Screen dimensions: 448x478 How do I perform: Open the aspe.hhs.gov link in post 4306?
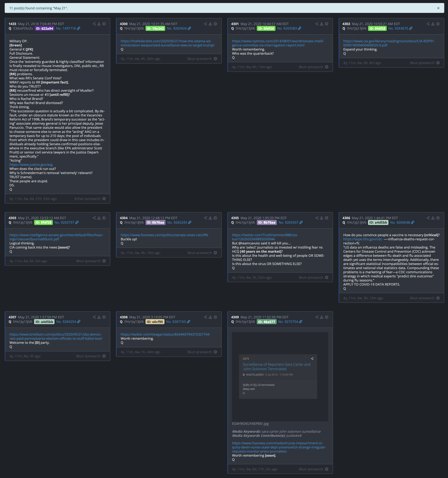[363, 239]
